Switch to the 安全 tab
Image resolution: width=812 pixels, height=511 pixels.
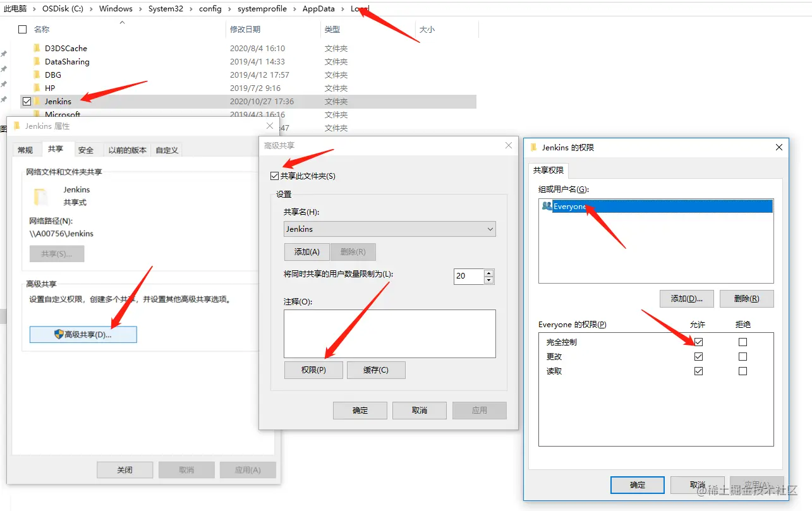[86, 150]
